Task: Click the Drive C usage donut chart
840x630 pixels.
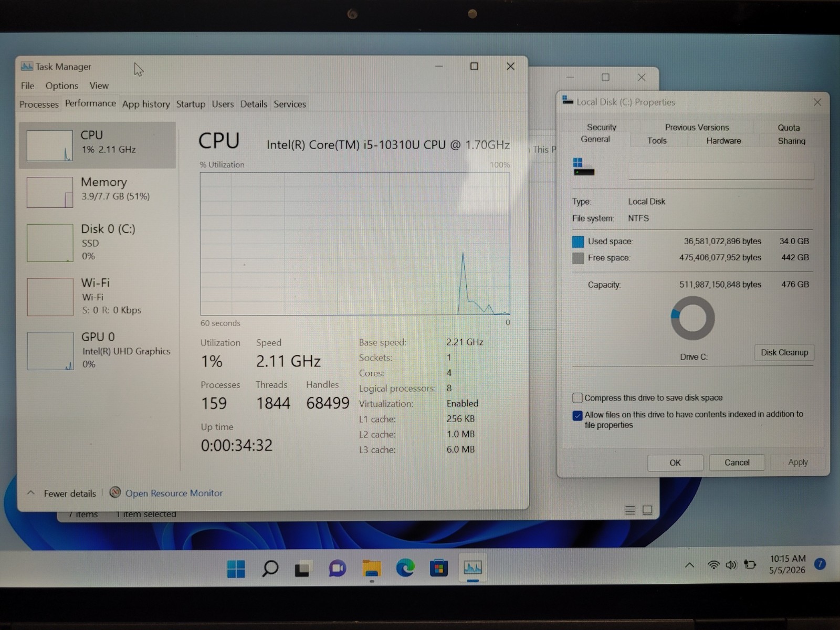Action: pos(692,318)
